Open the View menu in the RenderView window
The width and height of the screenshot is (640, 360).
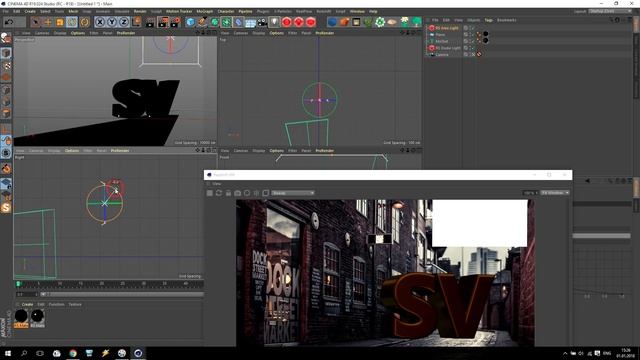click(x=217, y=184)
